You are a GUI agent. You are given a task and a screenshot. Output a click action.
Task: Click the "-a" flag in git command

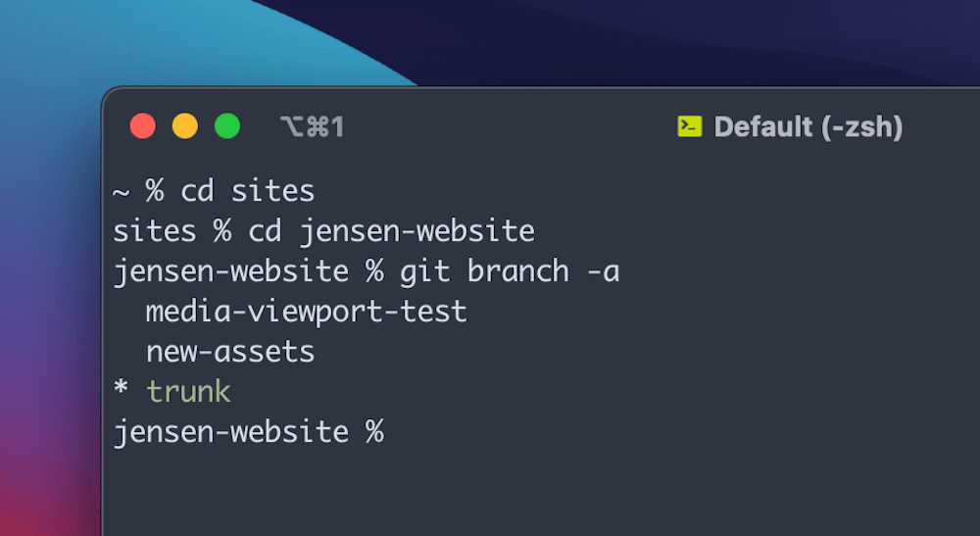603,271
